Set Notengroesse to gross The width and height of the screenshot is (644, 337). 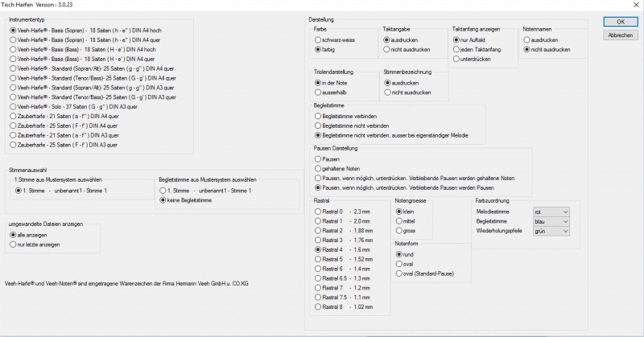click(400, 230)
